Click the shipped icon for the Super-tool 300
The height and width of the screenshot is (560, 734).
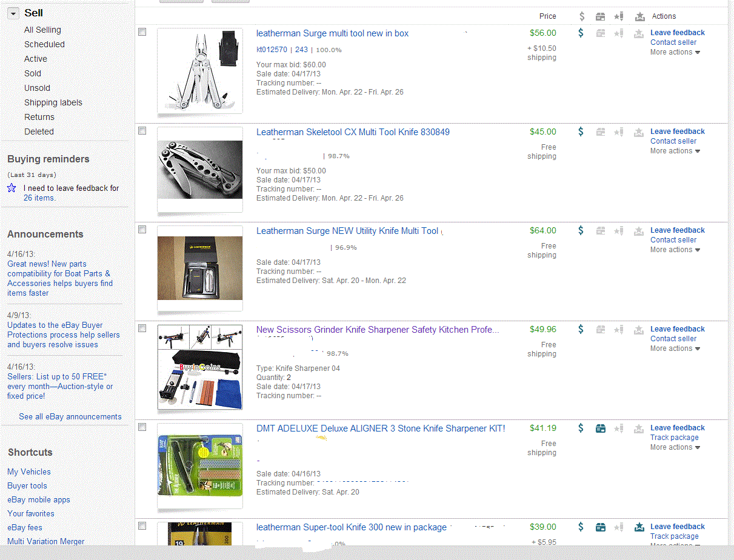pyautogui.click(x=600, y=527)
